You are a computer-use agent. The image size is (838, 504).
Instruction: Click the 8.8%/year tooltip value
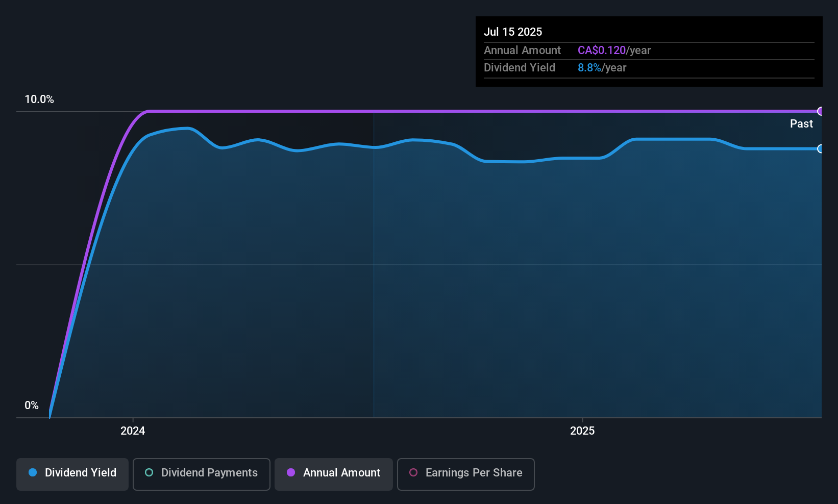pos(602,68)
